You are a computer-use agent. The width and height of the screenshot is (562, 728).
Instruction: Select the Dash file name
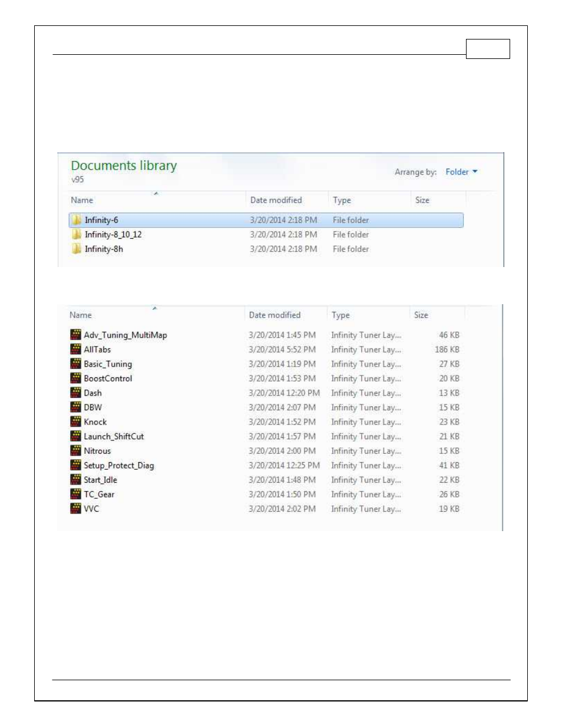(x=92, y=393)
